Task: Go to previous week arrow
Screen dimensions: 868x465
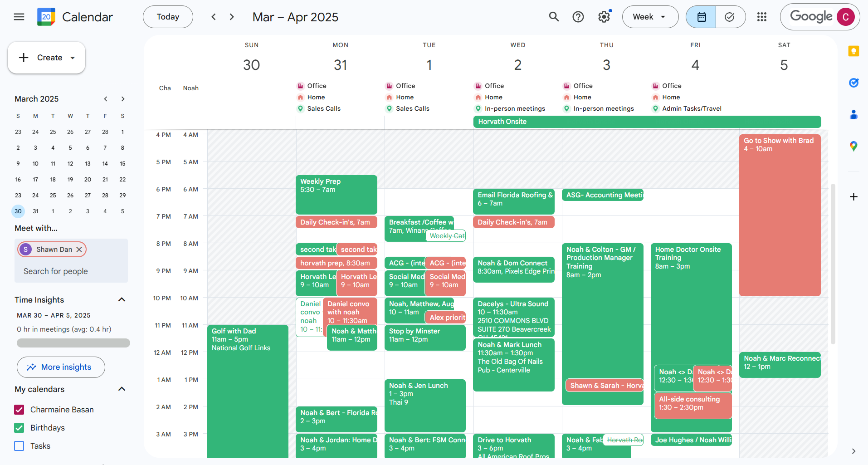Action: [214, 17]
